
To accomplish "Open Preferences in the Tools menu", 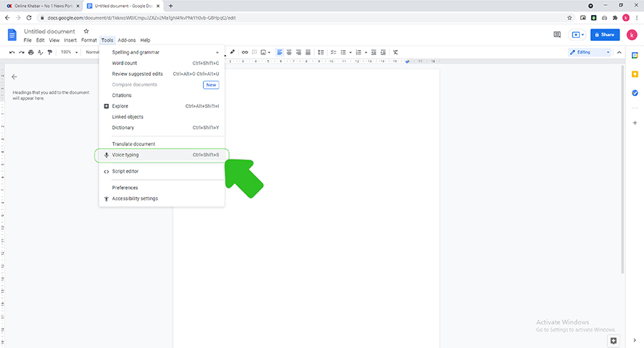I will [162, 188].
